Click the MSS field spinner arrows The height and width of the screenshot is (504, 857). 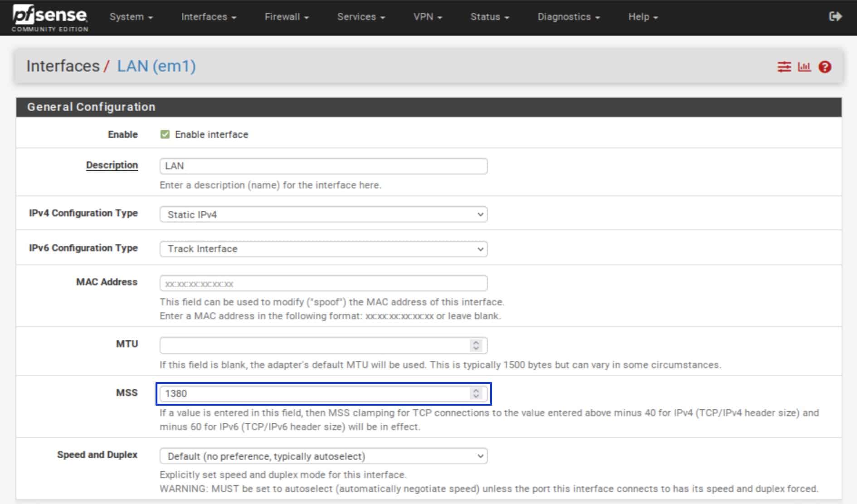click(476, 393)
